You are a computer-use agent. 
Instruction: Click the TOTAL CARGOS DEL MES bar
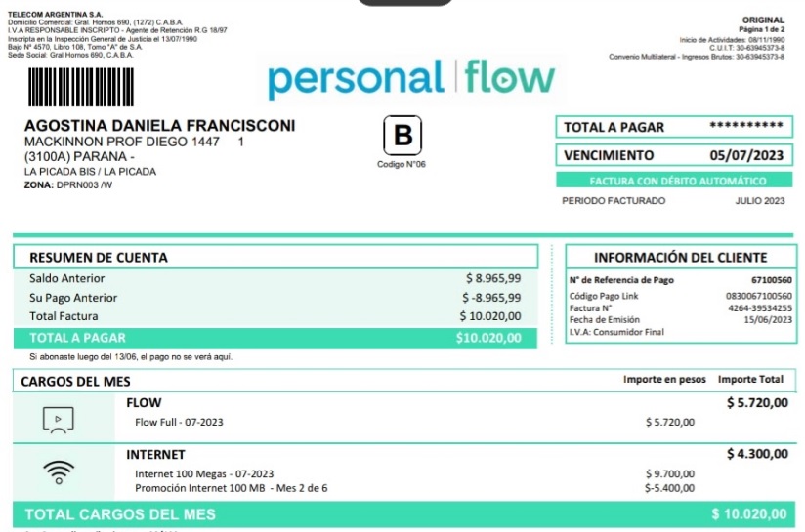coord(402,514)
